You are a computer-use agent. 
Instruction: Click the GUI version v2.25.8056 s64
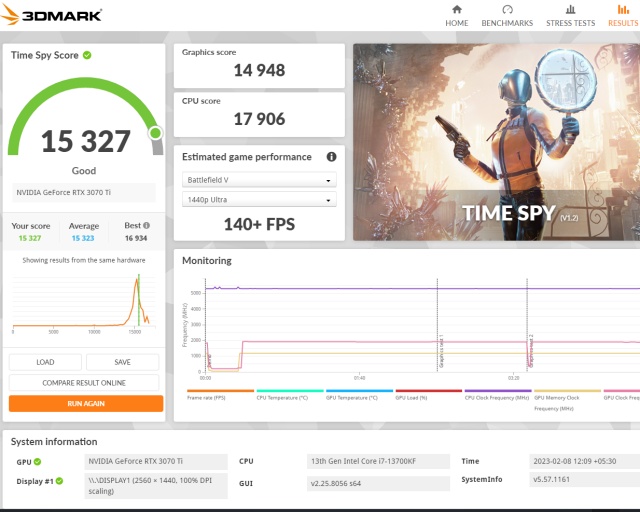(x=378, y=483)
